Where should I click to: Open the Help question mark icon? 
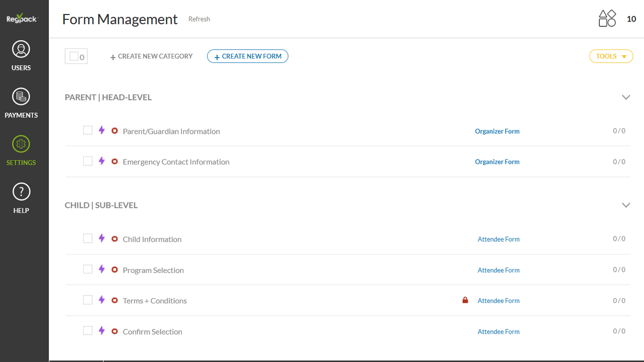pyautogui.click(x=21, y=192)
